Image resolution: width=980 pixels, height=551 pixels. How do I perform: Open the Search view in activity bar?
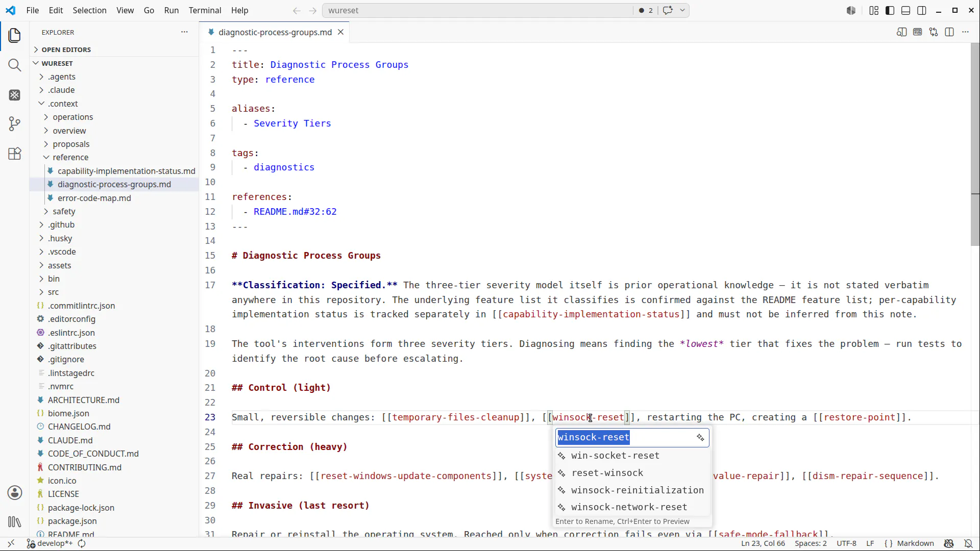pyautogui.click(x=15, y=65)
